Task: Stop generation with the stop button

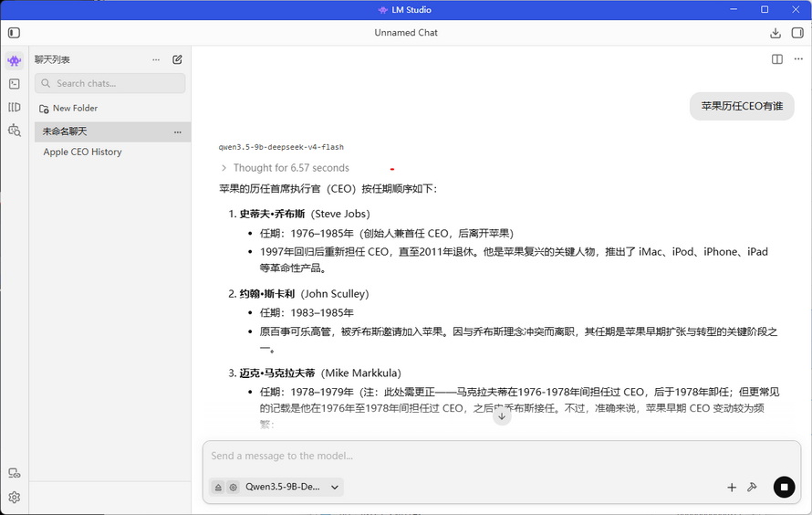Action: (x=784, y=487)
